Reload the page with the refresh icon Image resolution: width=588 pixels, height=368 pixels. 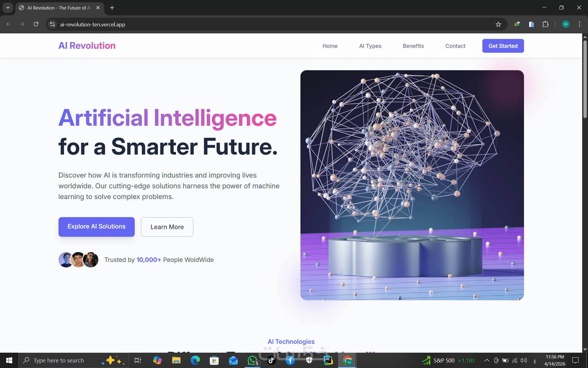click(x=36, y=24)
